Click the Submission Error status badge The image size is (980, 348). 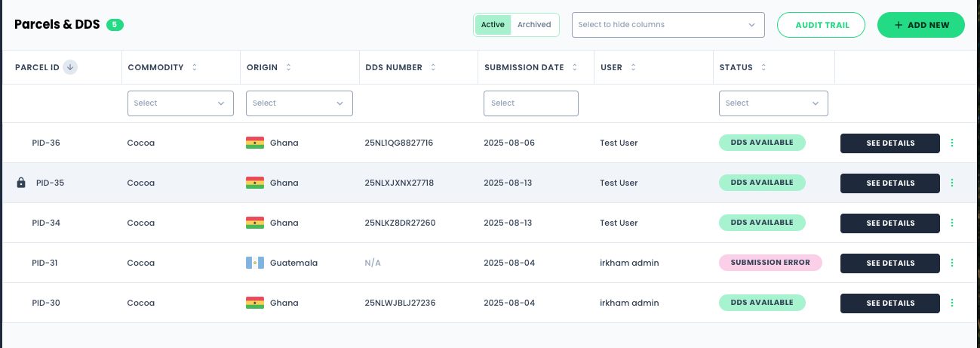tap(770, 263)
